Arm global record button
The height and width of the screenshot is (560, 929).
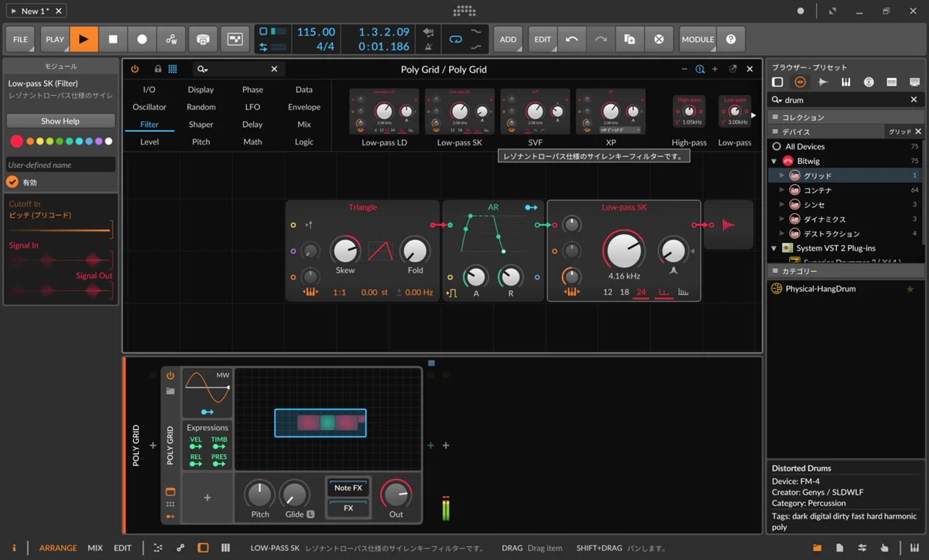click(x=142, y=39)
